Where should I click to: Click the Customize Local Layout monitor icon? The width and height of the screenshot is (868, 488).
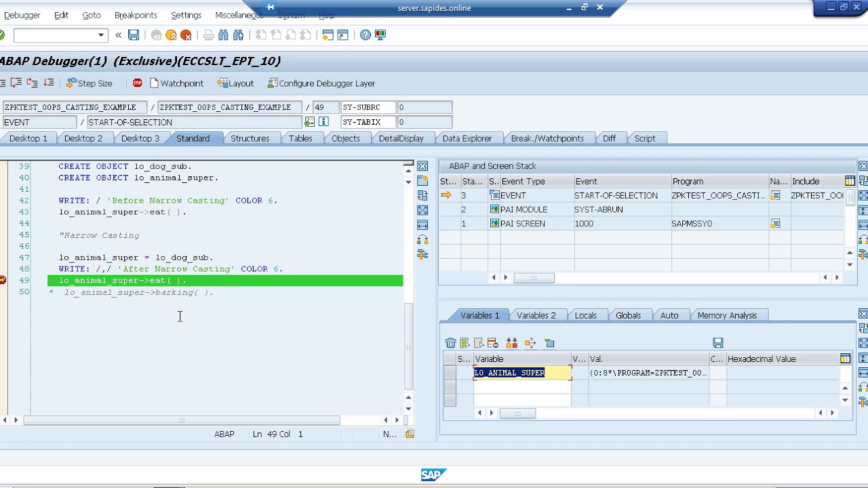pyautogui.click(x=380, y=35)
